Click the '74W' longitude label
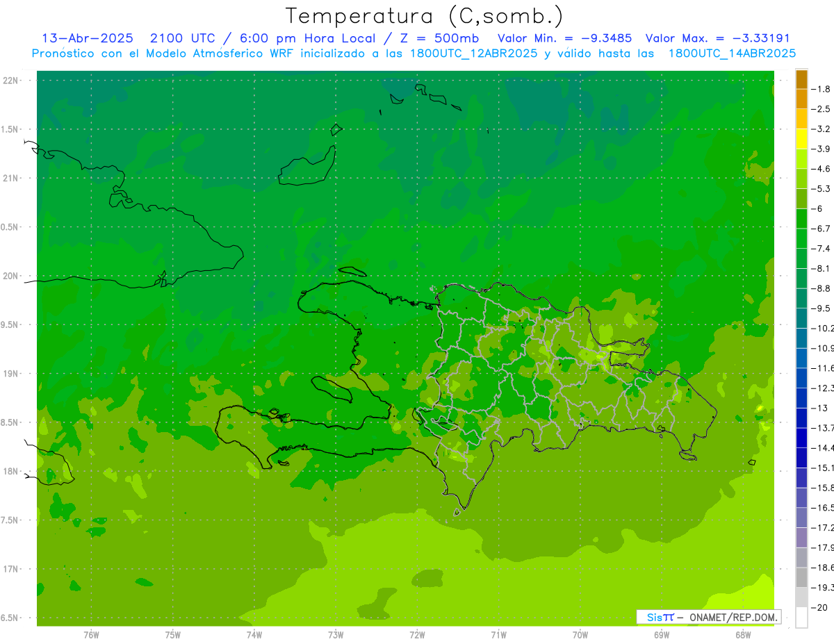 click(254, 635)
